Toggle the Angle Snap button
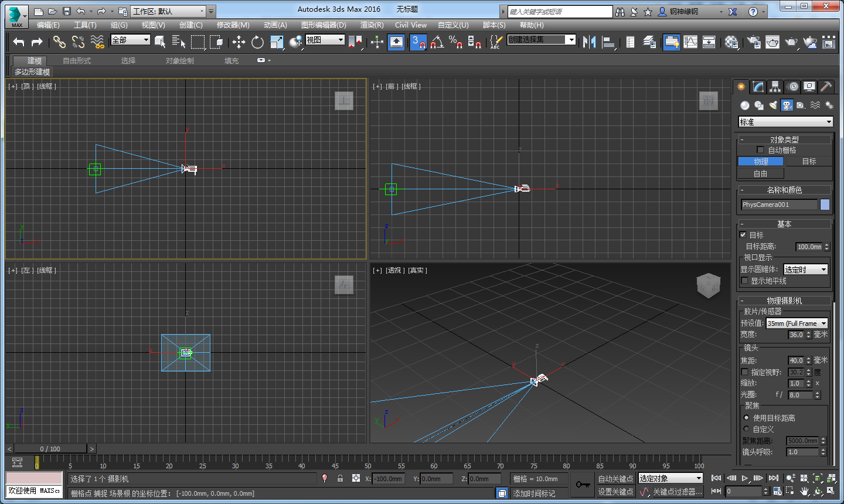Viewport: 844px width, 504px height. point(437,42)
